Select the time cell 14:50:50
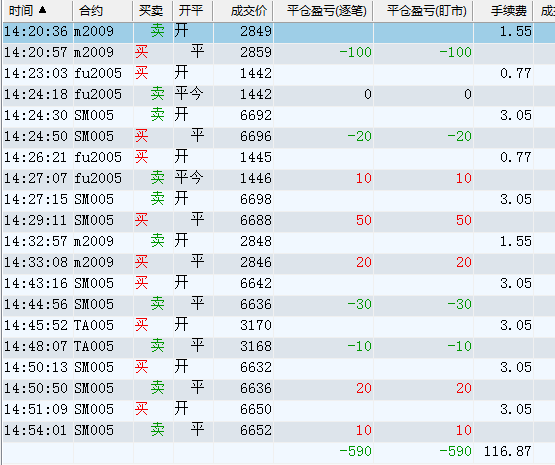Viewport: 555px width, 465px height. 35,388
